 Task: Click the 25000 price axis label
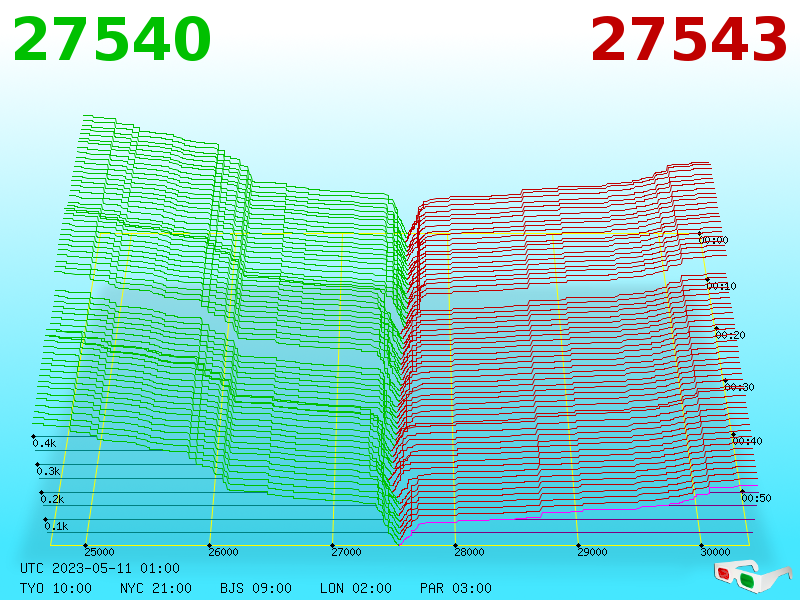click(99, 552)
